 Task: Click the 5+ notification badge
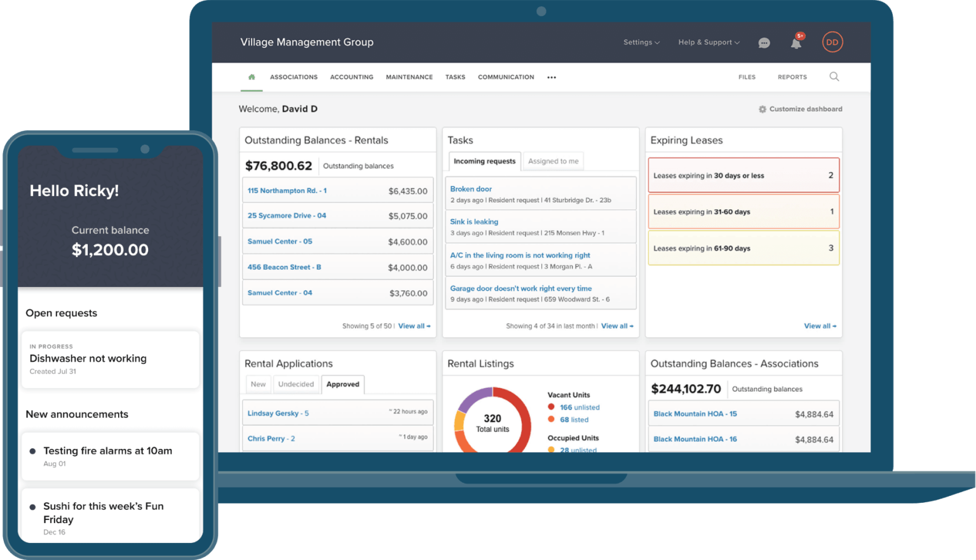point(801,36)
